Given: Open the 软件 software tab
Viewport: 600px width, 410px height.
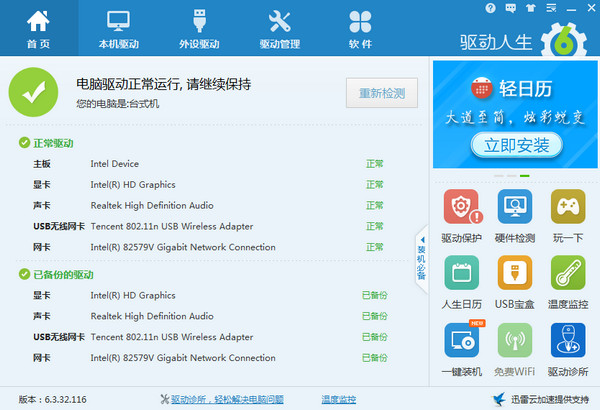Looking at the screenshot, I should click(359, 29).
